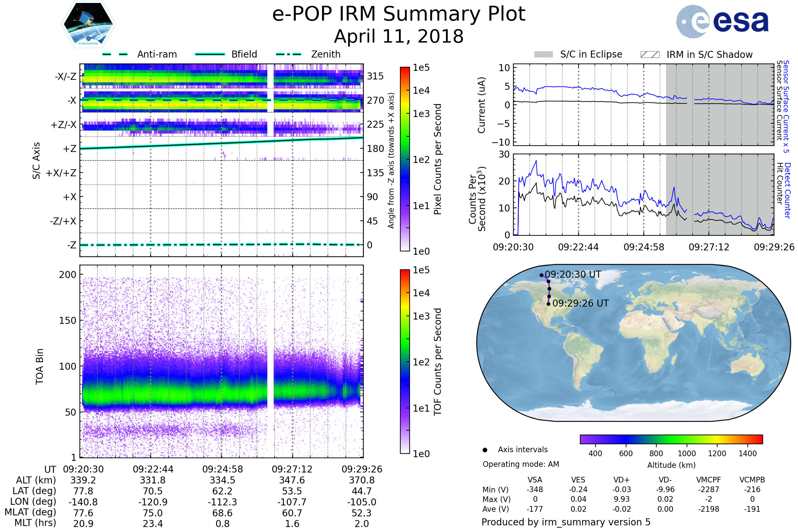Image resolution: width=798 pixels, height=532 pixels.
Task: Click the black Axis intervals legend dot
Action: (485, 450)
